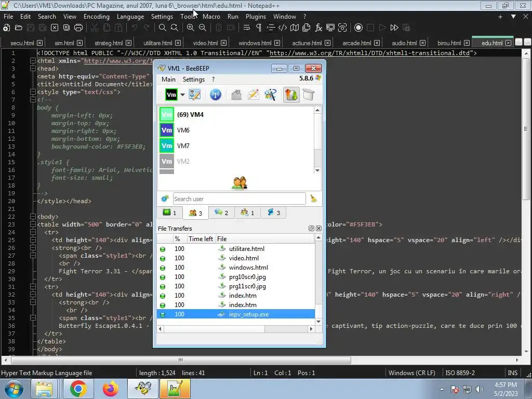Switch to the audio.html tab

coord(404,43)
